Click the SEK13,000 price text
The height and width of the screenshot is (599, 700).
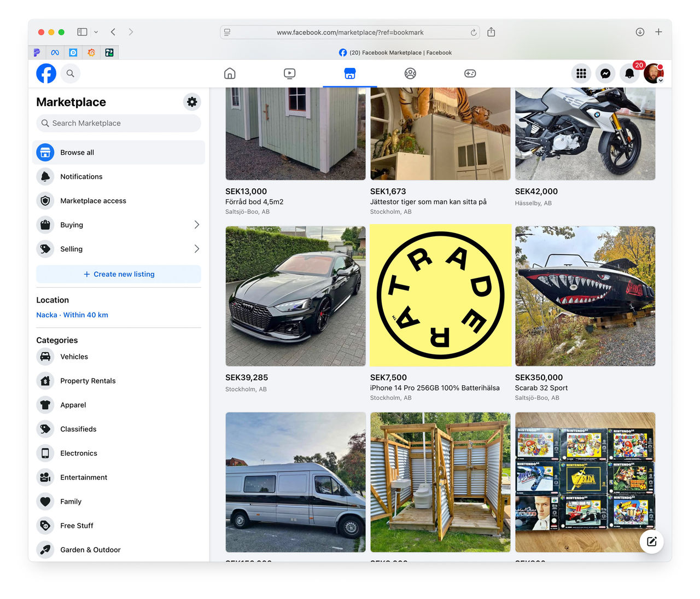pos(246,191)
